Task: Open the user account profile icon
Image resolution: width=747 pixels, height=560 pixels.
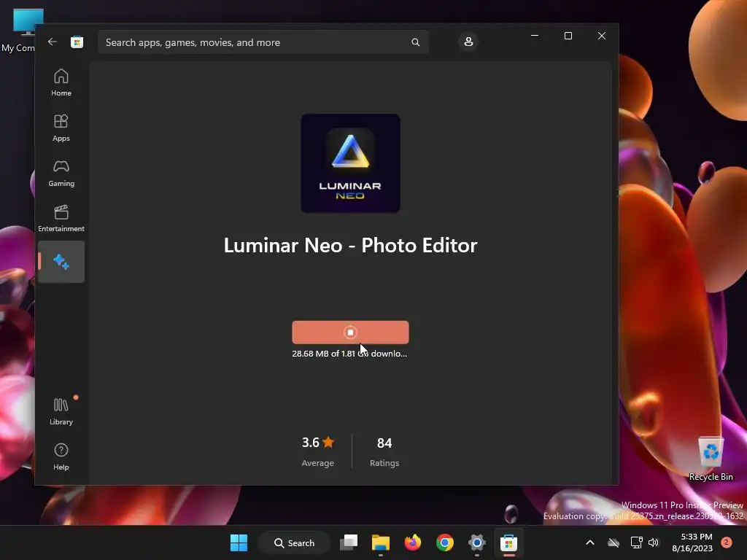Action: click(468, 42)
